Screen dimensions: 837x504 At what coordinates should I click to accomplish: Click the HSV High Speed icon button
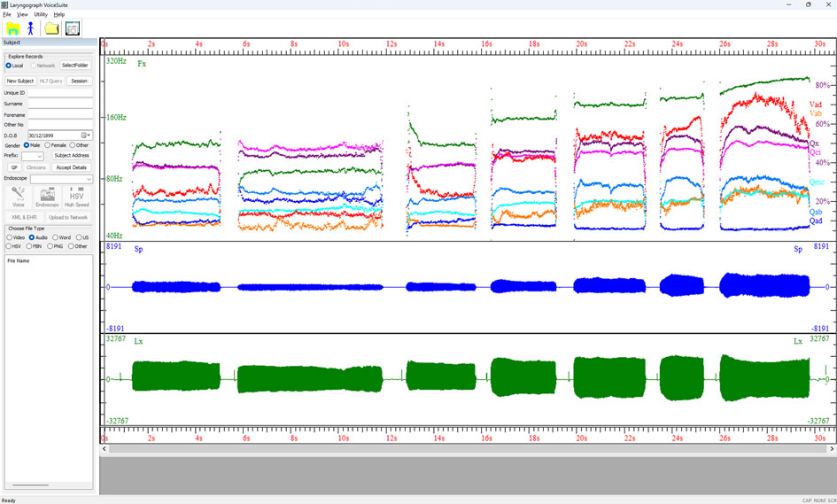[x=77, y=197]
